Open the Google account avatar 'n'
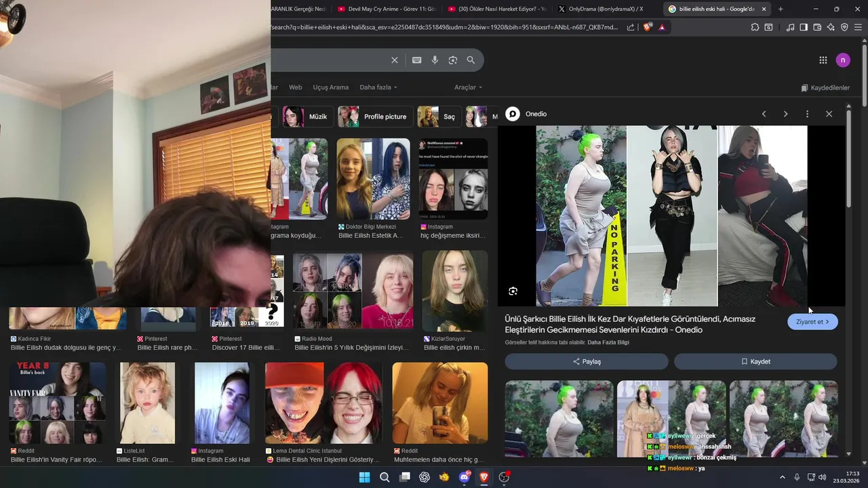Screen dimensions: 868x488 coord(843,60)
